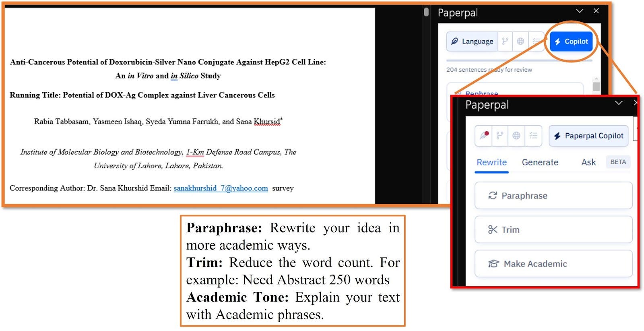Click the document vertical scrollbar thumb
644x331 pixels.
tap(426, 12)
